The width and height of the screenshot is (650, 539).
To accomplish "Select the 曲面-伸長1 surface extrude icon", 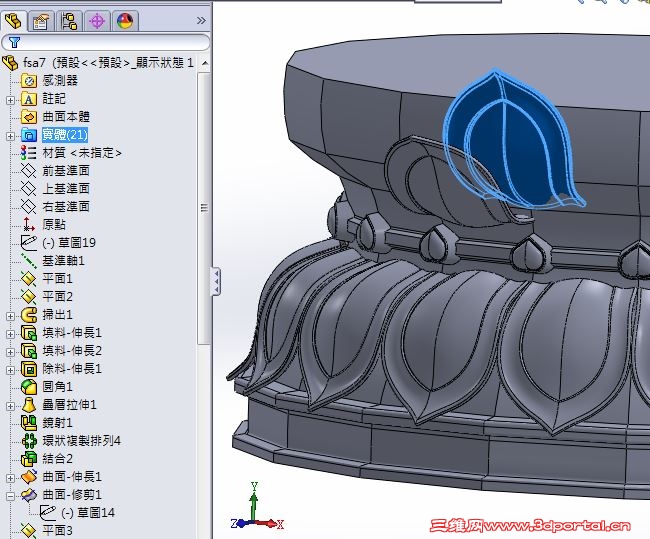I will (x=29, y=477).
